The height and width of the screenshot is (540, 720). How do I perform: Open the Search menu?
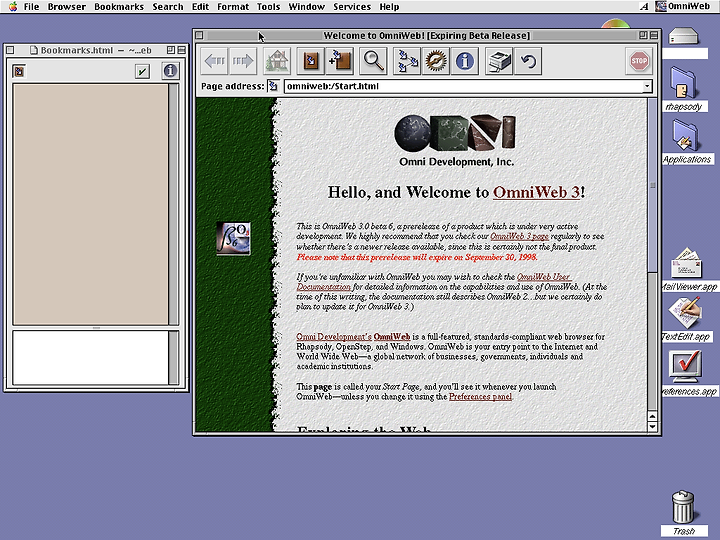click(x=168, y=6)
